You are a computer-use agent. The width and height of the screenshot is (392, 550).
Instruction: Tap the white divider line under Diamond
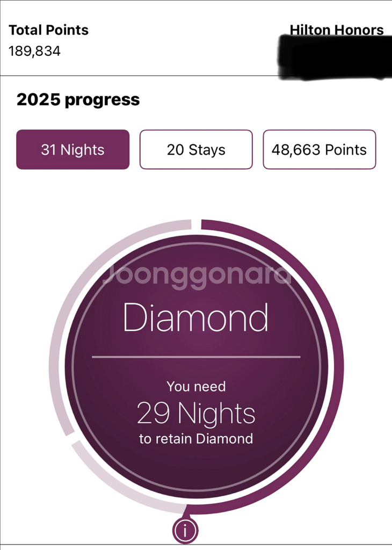(196, 357)
